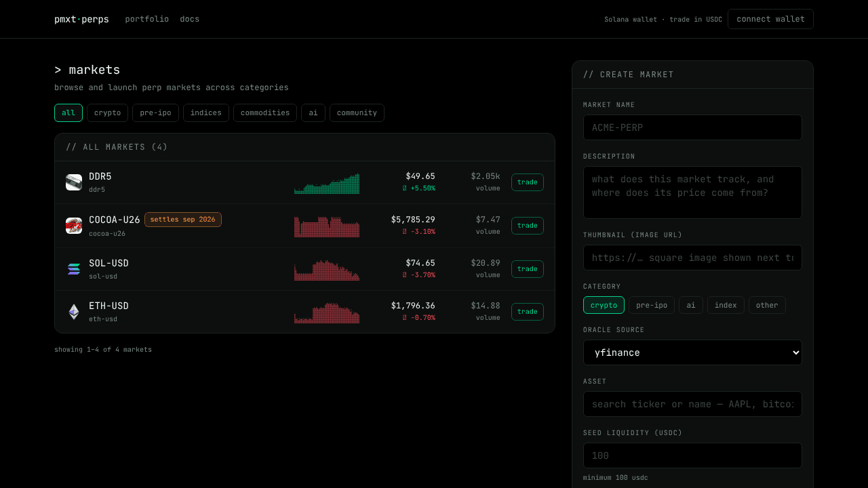Image resolution: width=868 pixels, height=488 pixels.
Task: Click the 'settles sep 2026' badge
Action: point(183,220)
